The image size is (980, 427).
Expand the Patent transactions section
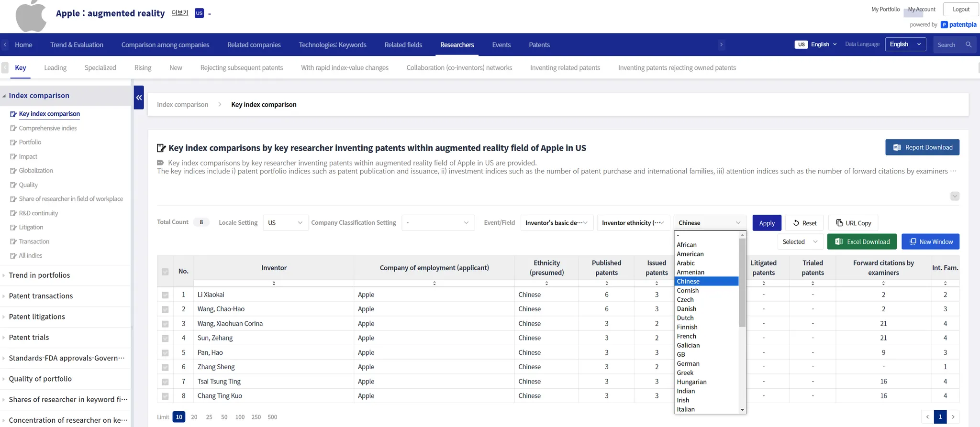41,296
